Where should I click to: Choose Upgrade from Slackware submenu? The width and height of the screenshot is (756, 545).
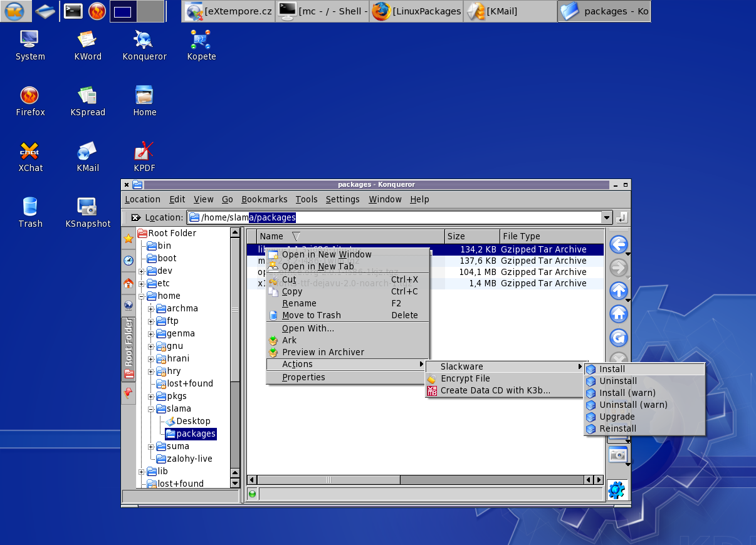644,417
